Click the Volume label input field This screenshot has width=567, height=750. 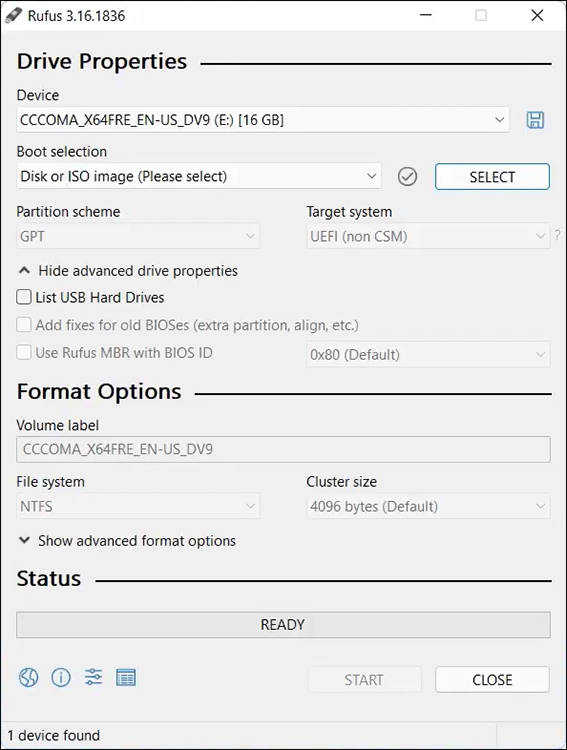pos(283,449)
